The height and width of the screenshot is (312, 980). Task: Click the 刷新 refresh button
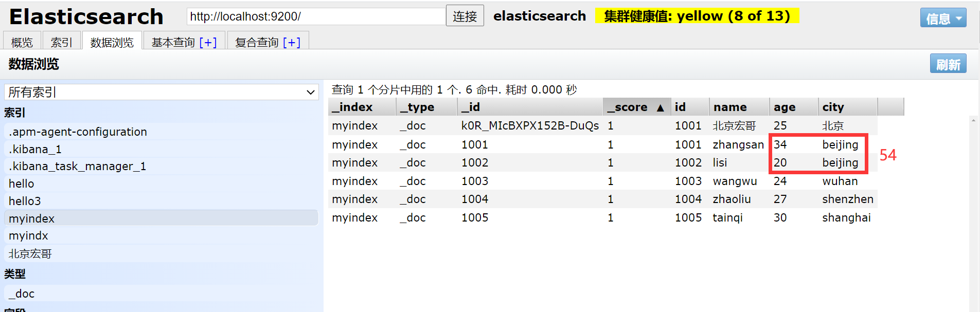[x=948, y=64]
